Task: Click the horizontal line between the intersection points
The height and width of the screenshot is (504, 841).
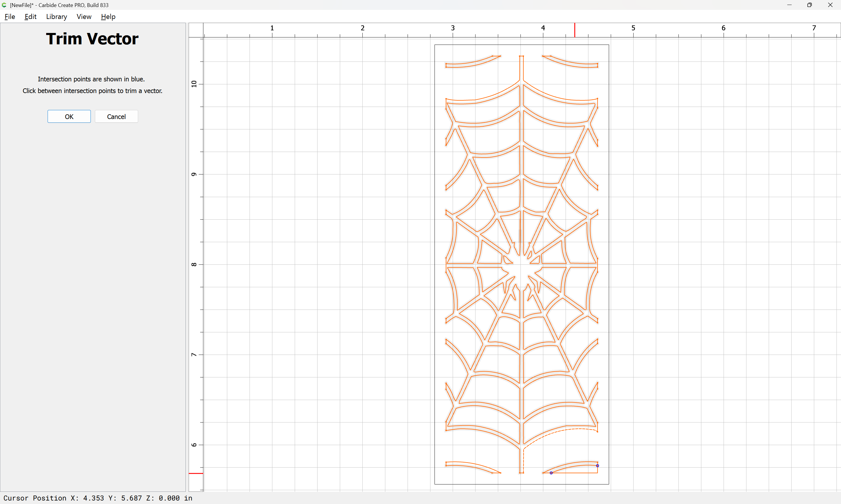Action: [x=574, y=473]
